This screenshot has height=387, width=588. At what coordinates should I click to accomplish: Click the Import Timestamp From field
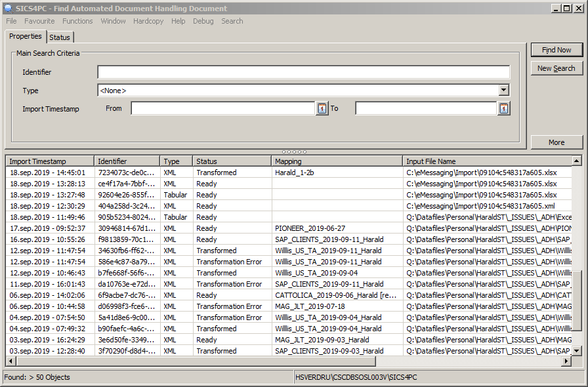point(222,109)
